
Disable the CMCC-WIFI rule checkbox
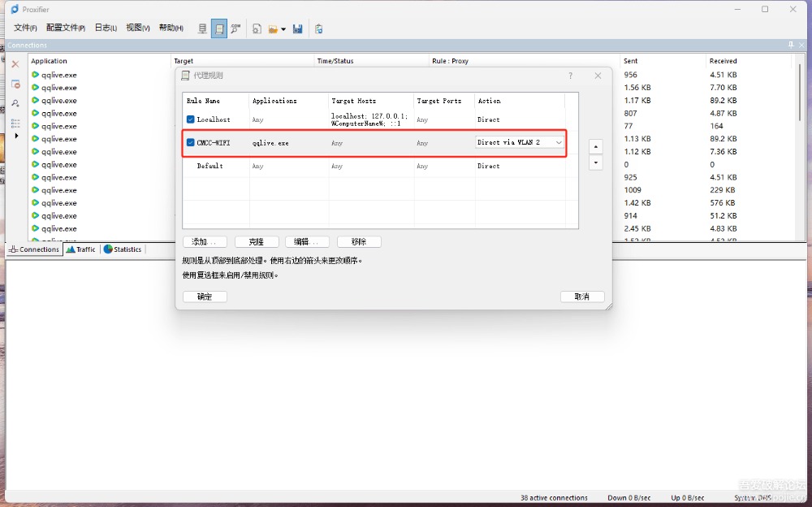coord(191,143)
